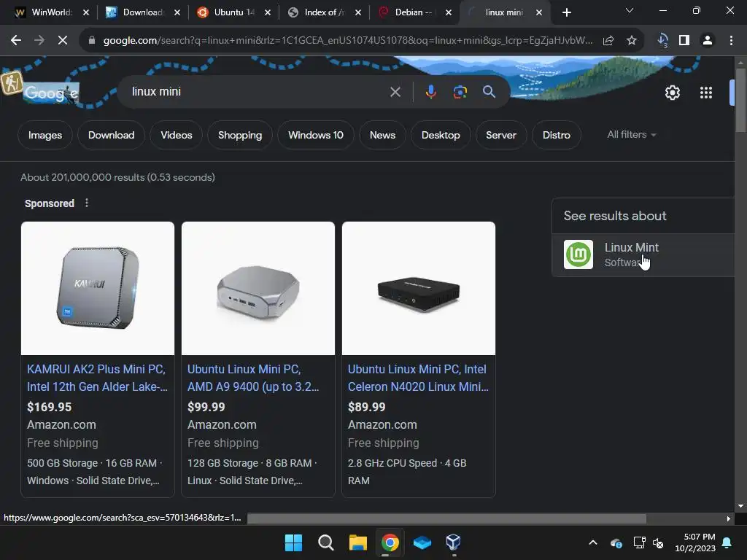Click the horizontal scrollbar thumb
The height and width of the screenshot is (560, 747).
(447, 518)
